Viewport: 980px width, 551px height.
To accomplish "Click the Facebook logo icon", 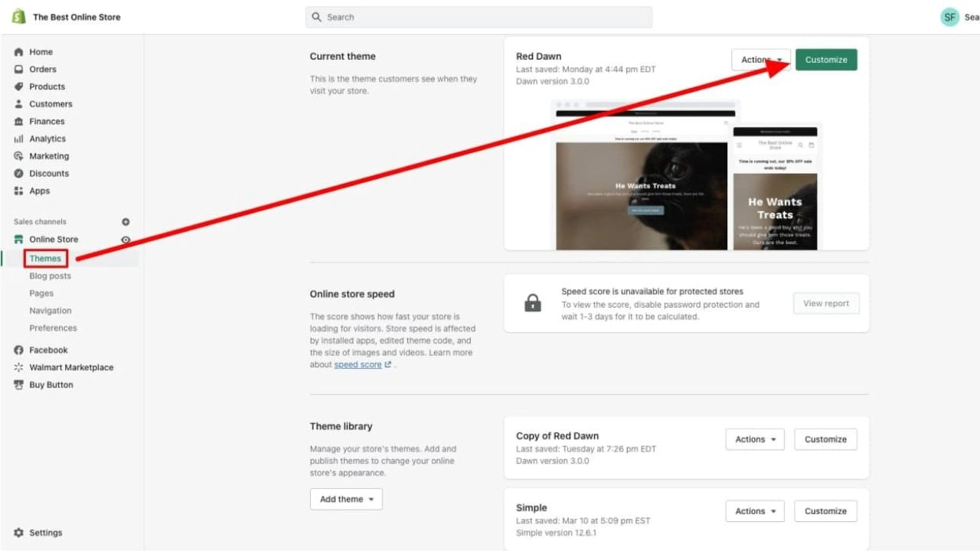I will tap(19, 350).
